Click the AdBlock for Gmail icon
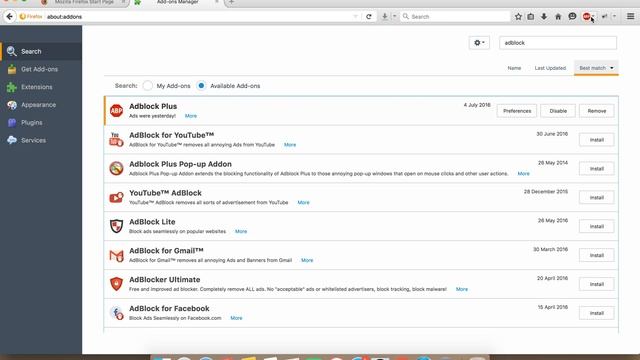 [x=116, y=255]
